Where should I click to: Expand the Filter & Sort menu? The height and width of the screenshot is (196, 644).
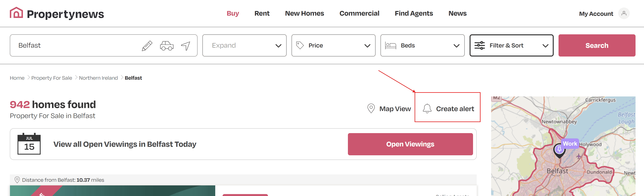click(511, 45)
